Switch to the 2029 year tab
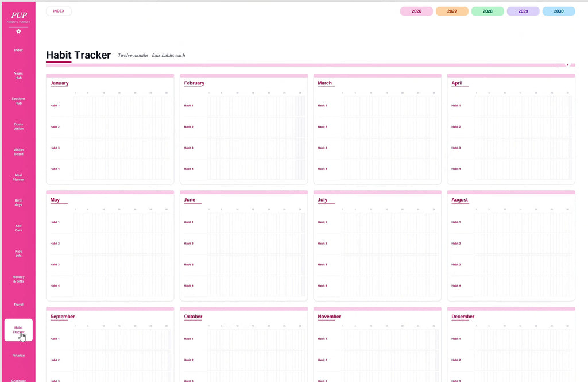This screenshot has width=588, height=382. point(523,11)
